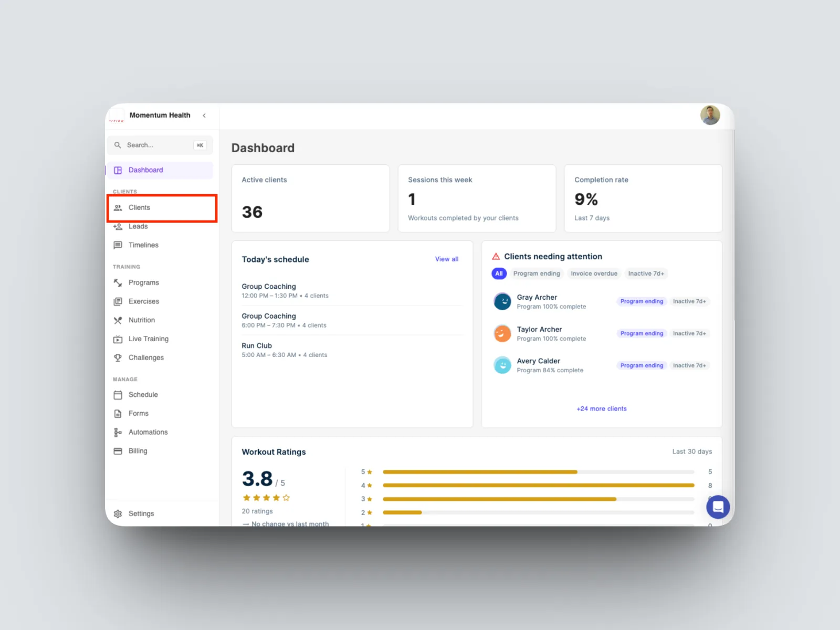
Task: Click the search magnifier icon
Action: pyautogui.click(x=118, y=145)
